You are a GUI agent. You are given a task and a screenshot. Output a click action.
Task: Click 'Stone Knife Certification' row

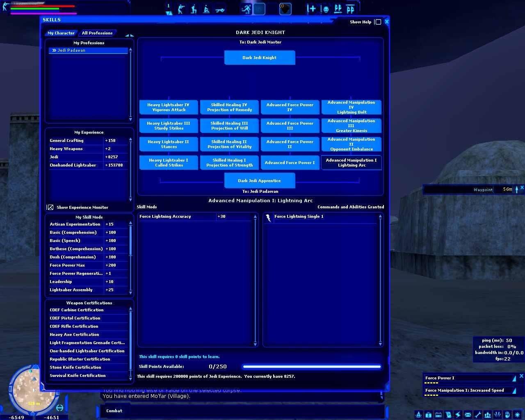pos(88,367)
